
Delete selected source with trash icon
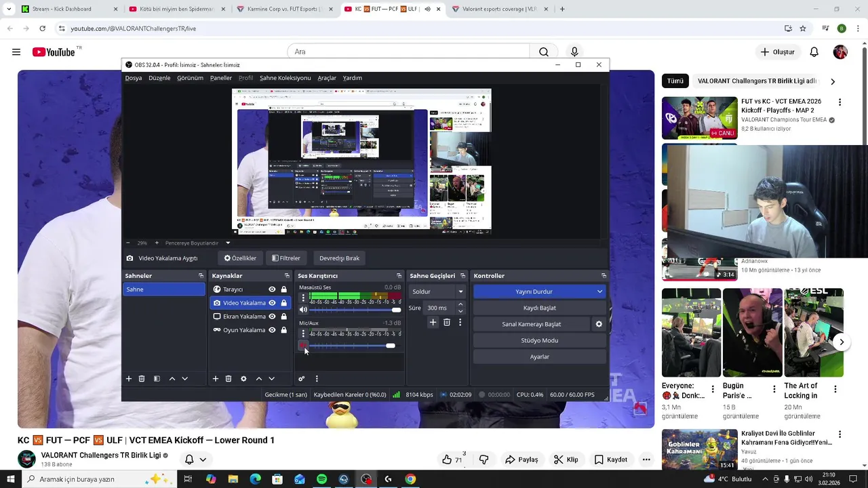click(x=229, y=379)
